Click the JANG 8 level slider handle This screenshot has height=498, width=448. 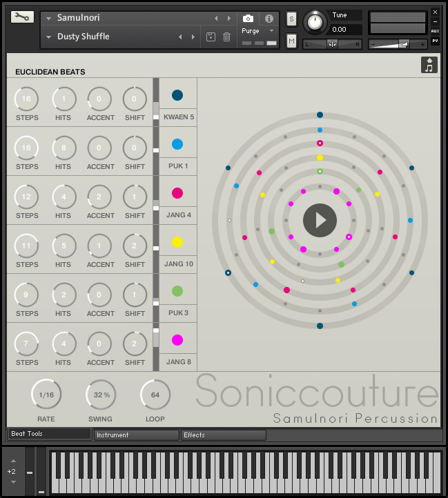(x=156, y=330)
